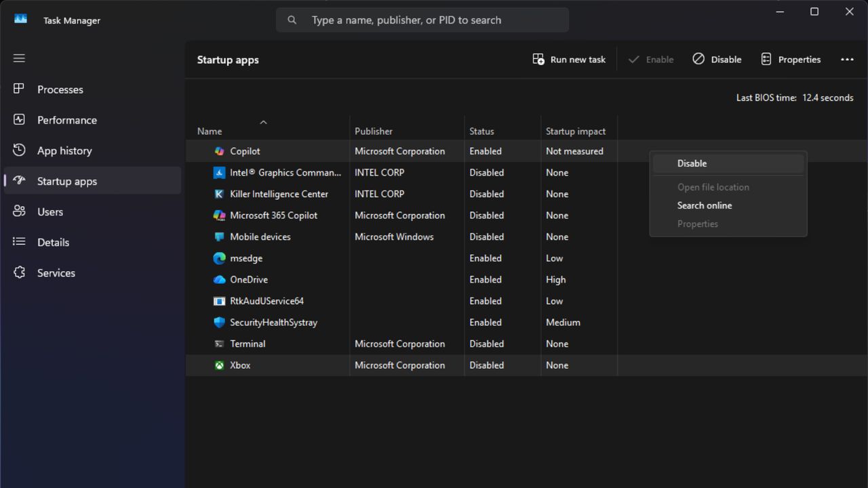The image size is (868, 488).
Task: Click the Mobile devices app icon
Action: click(x=219, y=237)
